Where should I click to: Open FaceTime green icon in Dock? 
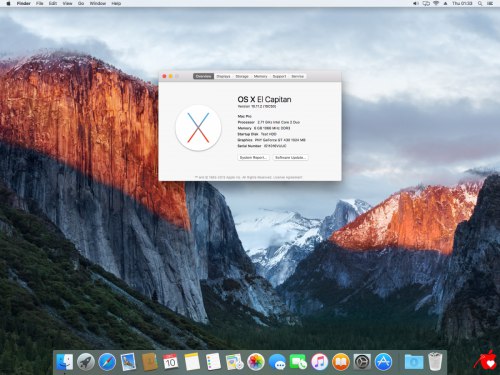(x=298, y=362)
